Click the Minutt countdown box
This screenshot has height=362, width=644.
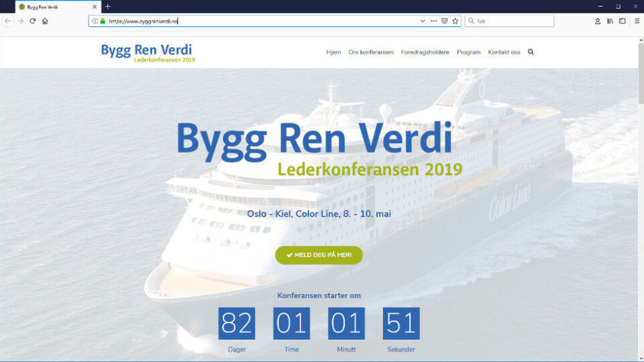(x=346, y=323)
